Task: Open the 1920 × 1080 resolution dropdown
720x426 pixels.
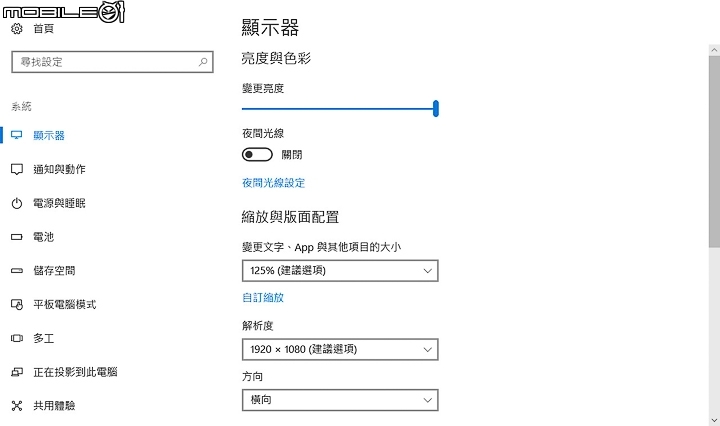Action: 340,349
